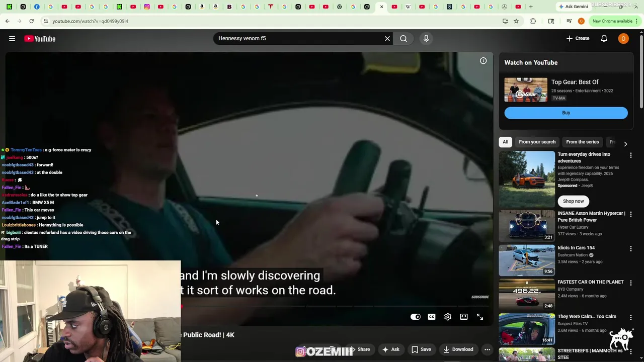Viewport: 644px width, 362px height.
Task: Open media controls in Chrome toolbar
Action: pyautogui.click(x=569, y=21)
